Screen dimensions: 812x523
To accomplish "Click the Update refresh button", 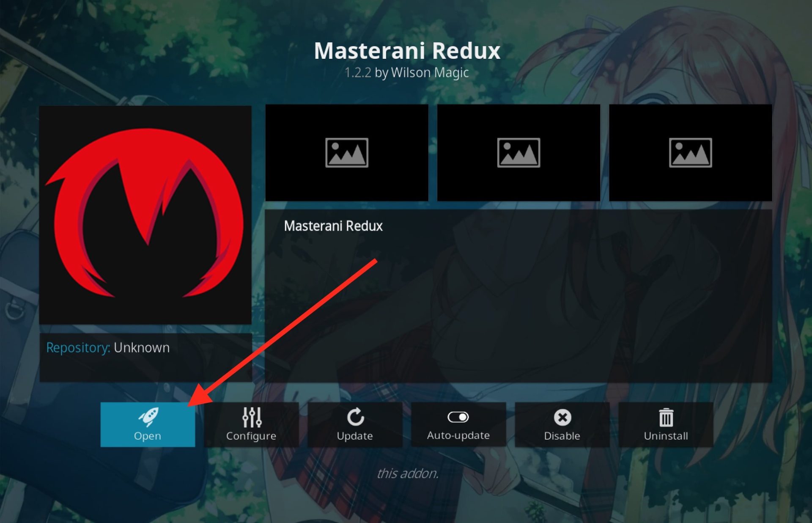I will 355,424.
